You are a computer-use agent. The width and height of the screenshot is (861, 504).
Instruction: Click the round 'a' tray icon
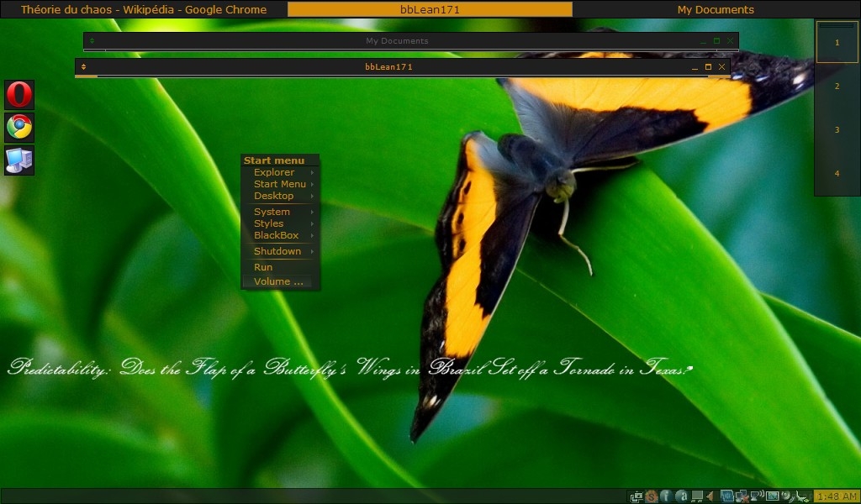pyautogui.click(x=681, y=496)
